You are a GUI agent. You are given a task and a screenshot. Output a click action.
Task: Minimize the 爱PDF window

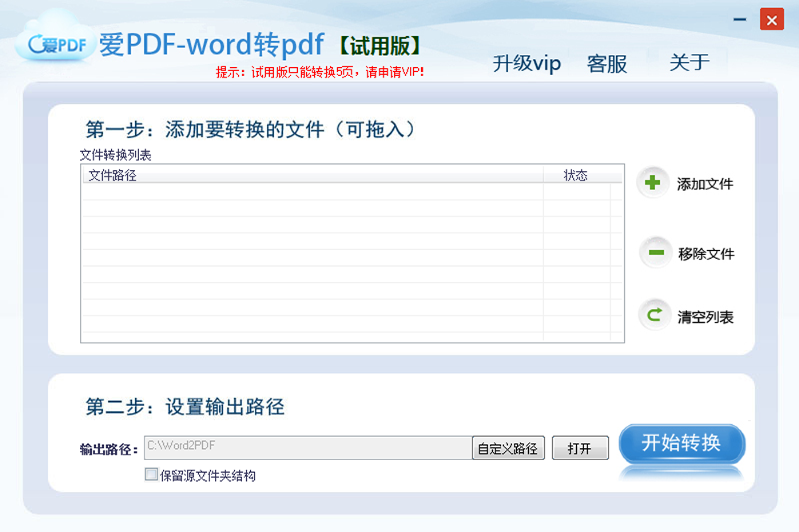point(740,20)
